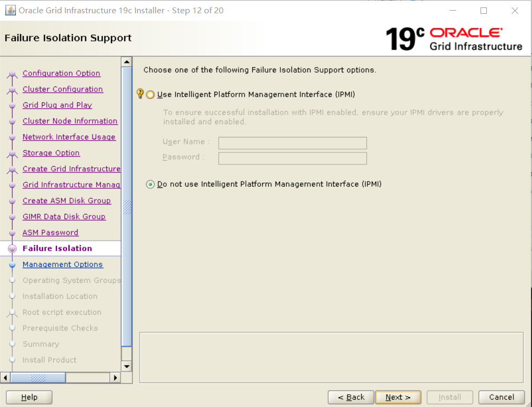Click the Failure Isolation step marker icon
This screenshot has width=532, height=407.
click(x=12, y=249)
